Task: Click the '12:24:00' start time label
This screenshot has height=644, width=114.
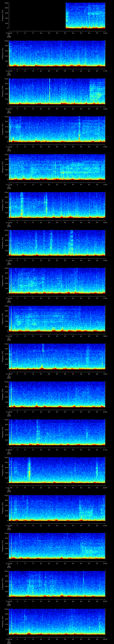Action: pos(9,601)
